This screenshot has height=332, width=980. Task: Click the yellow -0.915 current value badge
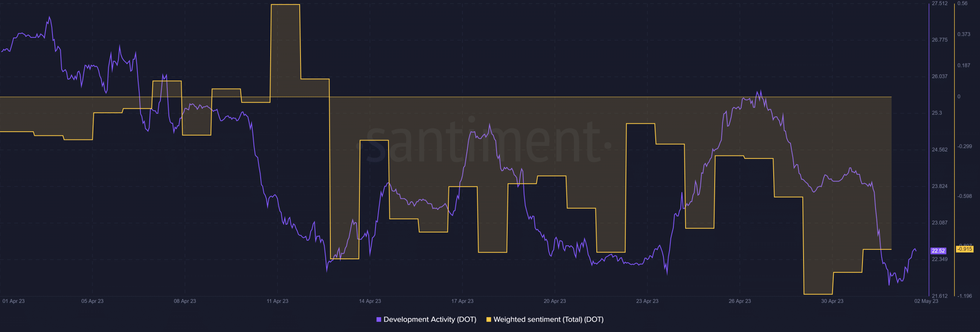(x=964, y=249)
